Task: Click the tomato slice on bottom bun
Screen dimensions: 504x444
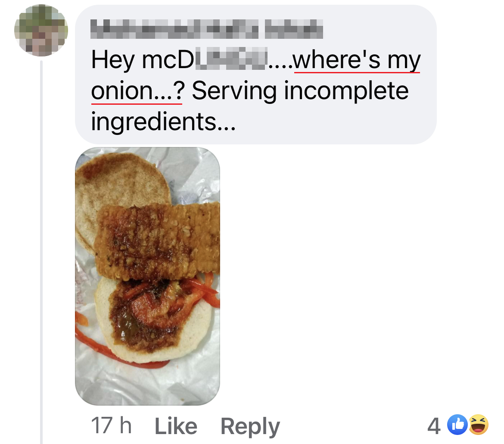Action: point(157,308)
